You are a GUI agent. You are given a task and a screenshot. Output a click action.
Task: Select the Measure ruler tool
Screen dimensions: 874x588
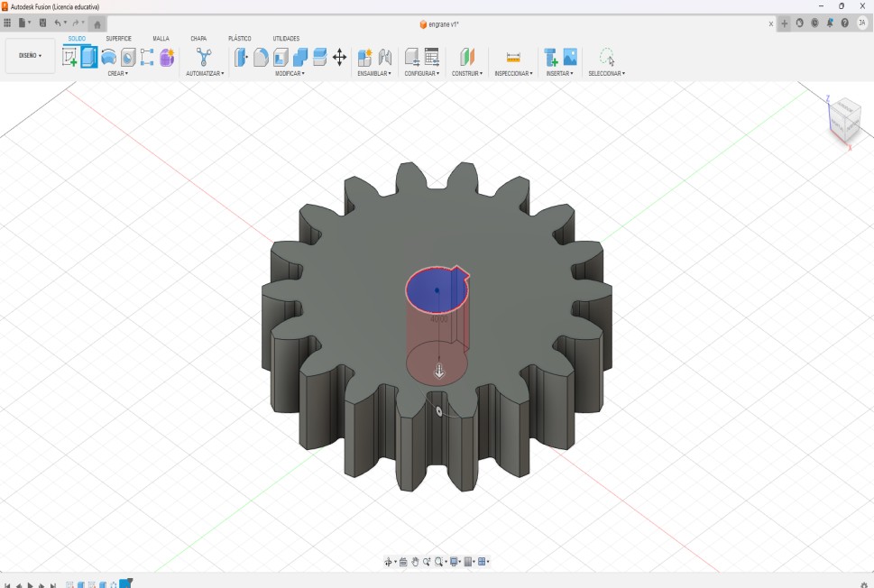tap(513, 57)
